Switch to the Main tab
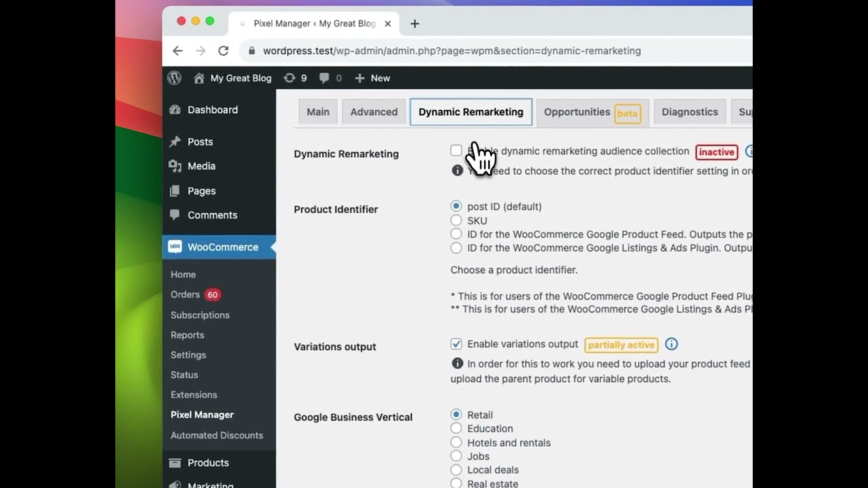 (318, 113)
